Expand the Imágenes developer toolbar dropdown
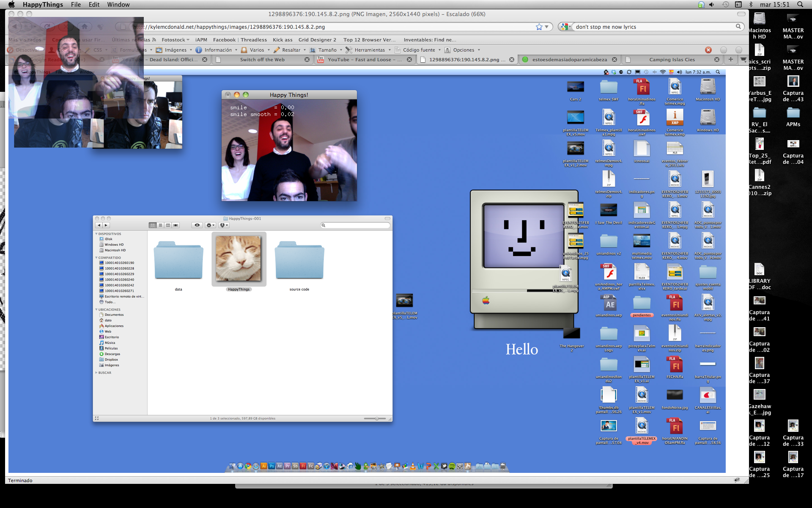 pyautogui.click(x=174, y=50)
